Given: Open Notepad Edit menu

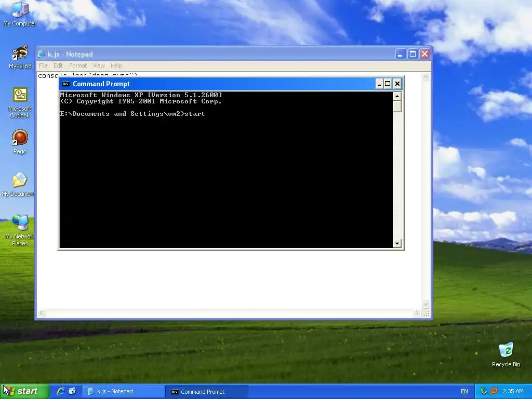Looking at the screenshot, I should [58, 65].
